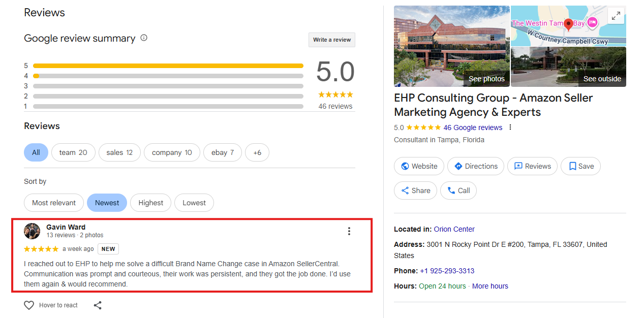Click the heart react icon under review

point(29,305)
